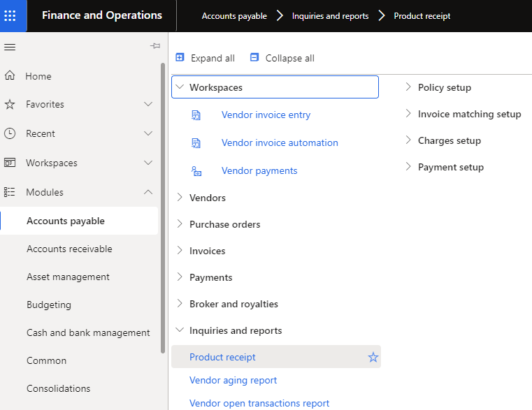Open the Vendor invoice automation link
532x410 pixels.
[280, 142]
